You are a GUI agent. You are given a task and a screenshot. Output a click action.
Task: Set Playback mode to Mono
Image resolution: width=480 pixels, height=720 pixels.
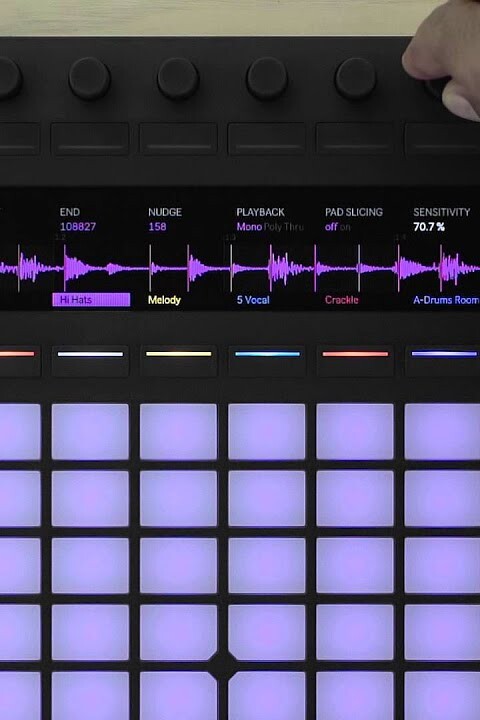pos(249,226)
